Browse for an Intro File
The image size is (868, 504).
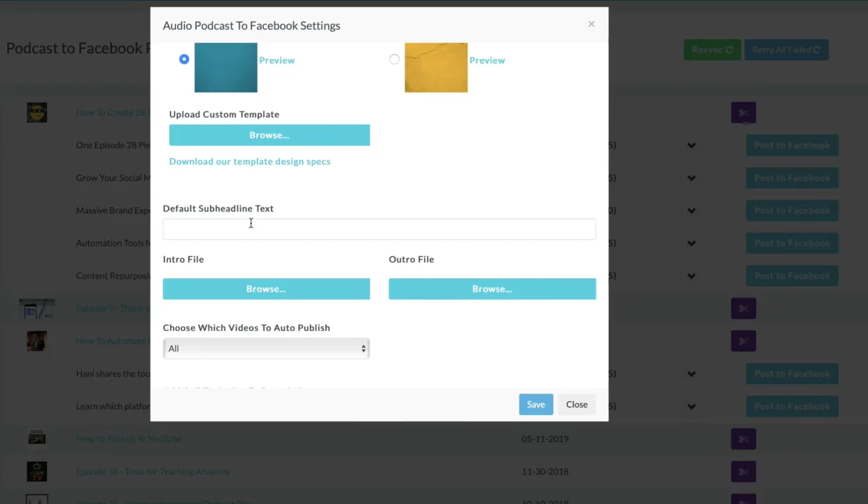(x=266, y=288)
